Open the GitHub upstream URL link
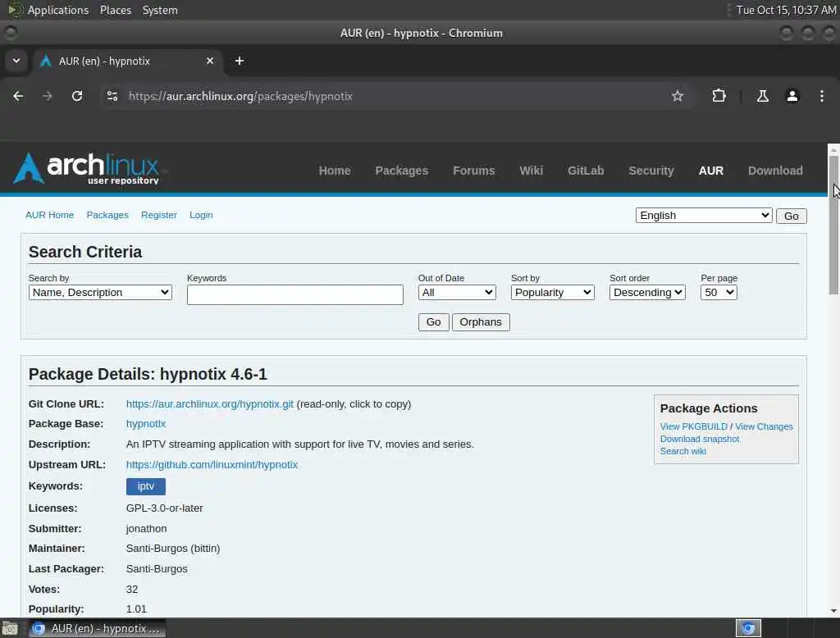Screen dimensions: 840x638 pos(212,464)
